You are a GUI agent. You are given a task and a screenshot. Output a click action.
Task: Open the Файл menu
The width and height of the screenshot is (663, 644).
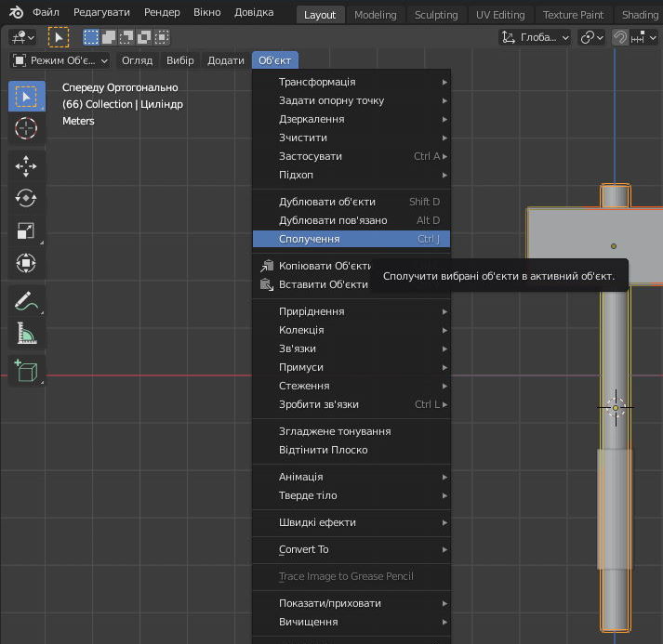[46, 12]
